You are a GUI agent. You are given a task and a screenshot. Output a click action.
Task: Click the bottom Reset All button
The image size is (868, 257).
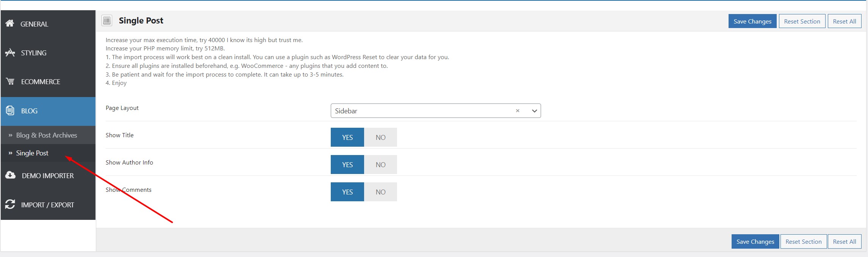pos(845,241)
